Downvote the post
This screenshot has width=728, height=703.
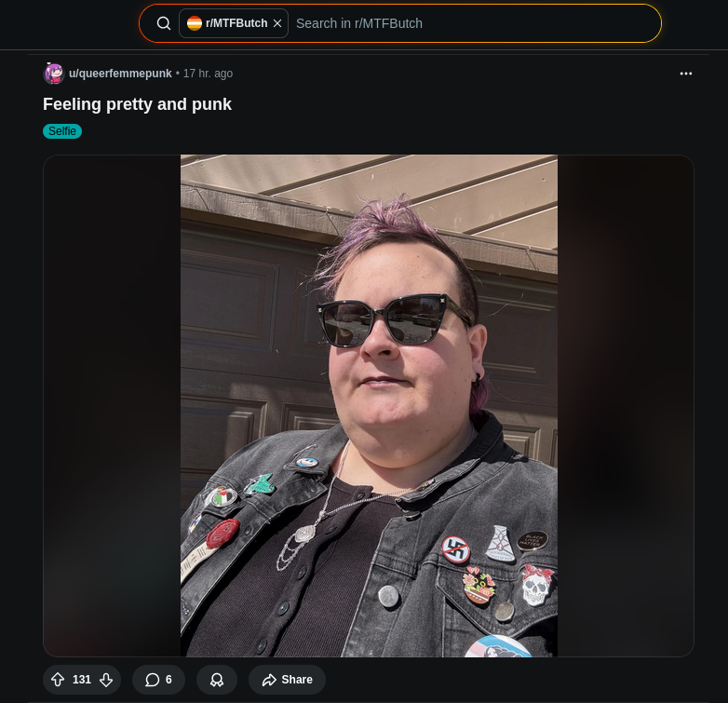click(x=106, y=680)
